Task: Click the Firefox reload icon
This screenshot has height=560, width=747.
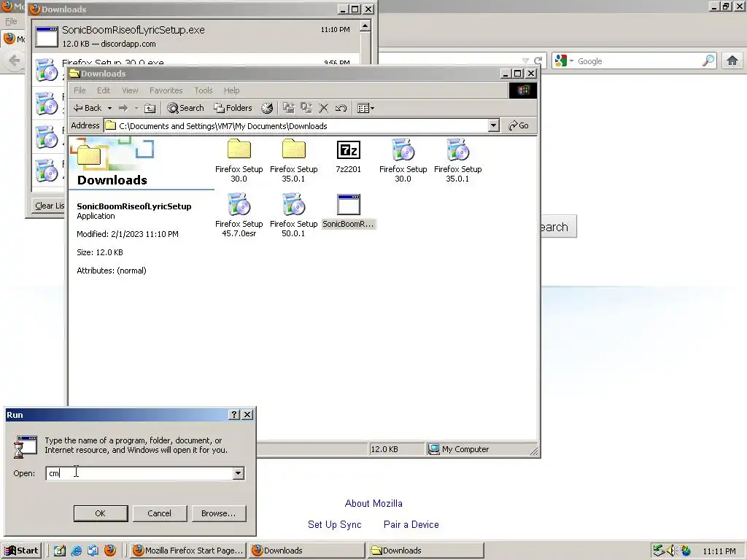Action: pyautogui.click(x=538, y=61)
